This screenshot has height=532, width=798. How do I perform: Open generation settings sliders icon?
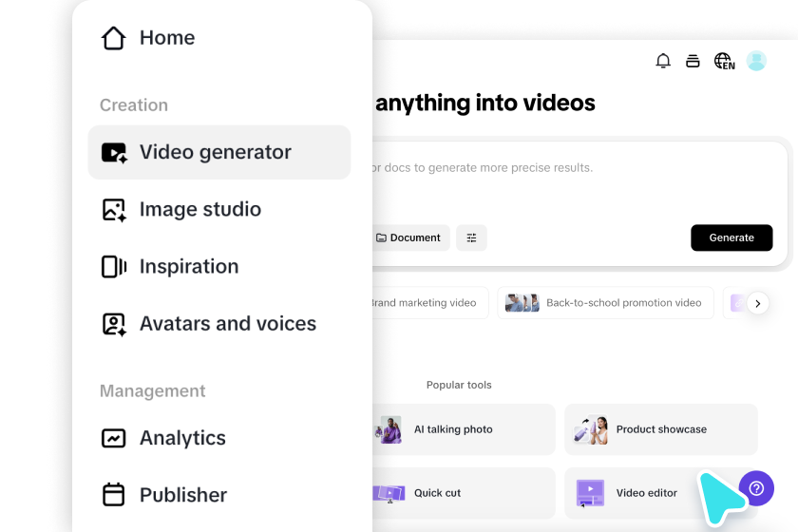(471, 237)
